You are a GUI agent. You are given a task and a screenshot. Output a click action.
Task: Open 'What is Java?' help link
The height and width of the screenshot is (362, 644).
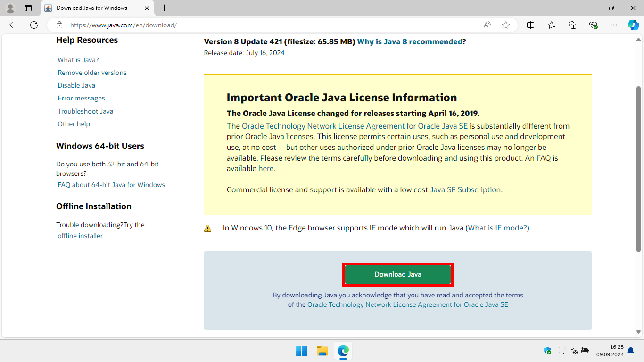click(x=78, y=60)
